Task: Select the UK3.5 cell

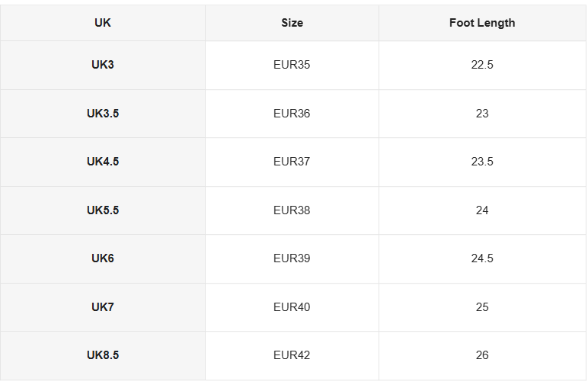Action: (103, 114)
